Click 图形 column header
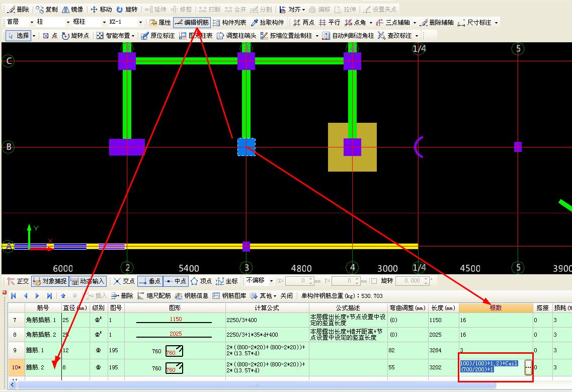This screenshot has width=572, height=392. coord(175,307)
